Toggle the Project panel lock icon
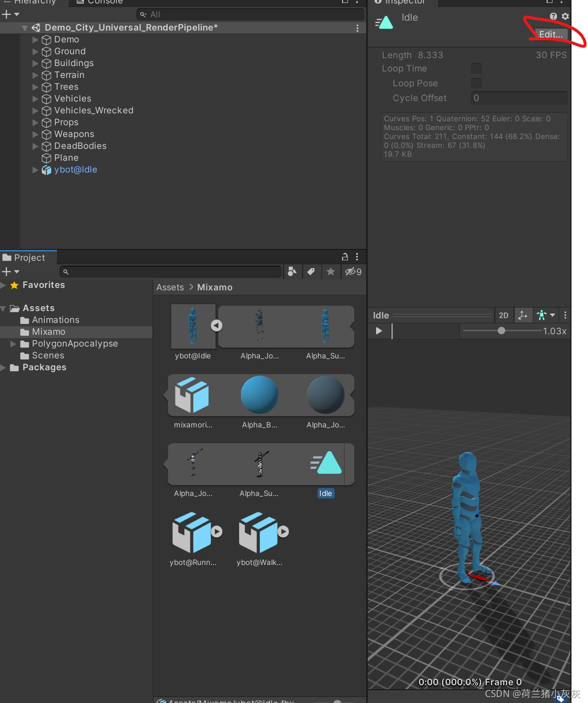The width and height of the screenshot is (588, 703). pyautogui.click(x=345, y=257)
